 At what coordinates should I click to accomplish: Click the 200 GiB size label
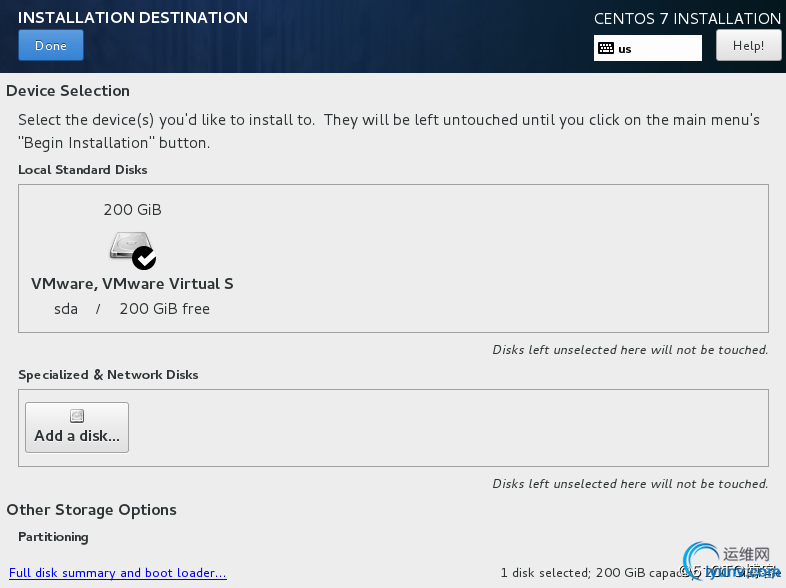click(x=133, y=210)
